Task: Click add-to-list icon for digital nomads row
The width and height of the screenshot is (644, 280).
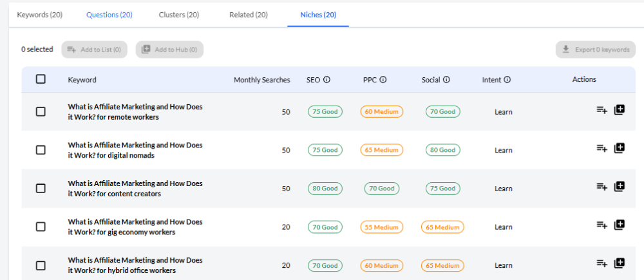Action: [602, 149]
